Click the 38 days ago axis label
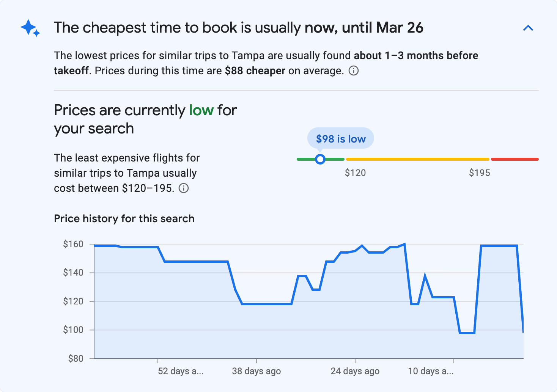This screenshot has height=392, width=557. (256, 371)
